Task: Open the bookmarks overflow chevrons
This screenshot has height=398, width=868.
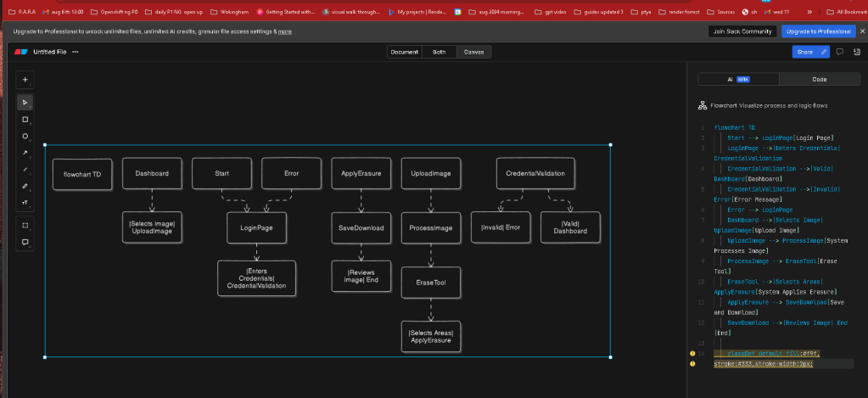Action: click(x=809, y=12)
